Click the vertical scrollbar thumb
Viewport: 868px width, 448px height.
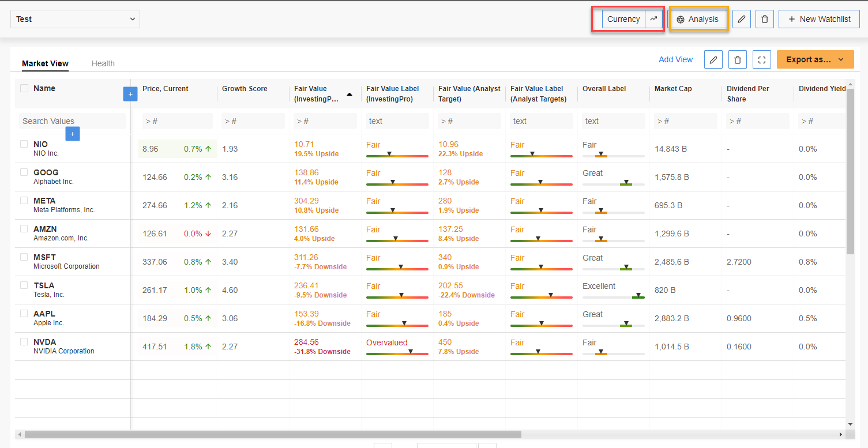pos(850,171)
